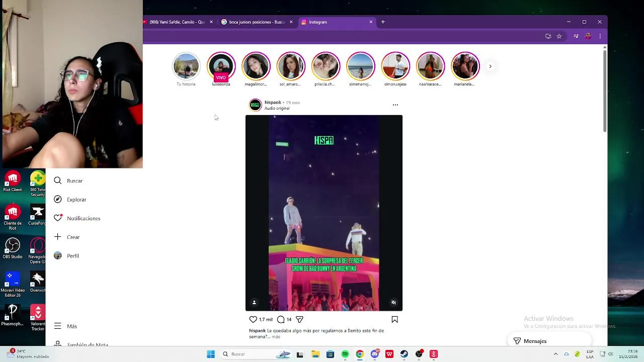644x362 pixels.
Task: Open Spotify from the taskbar
Action: (x=345, y=354)
